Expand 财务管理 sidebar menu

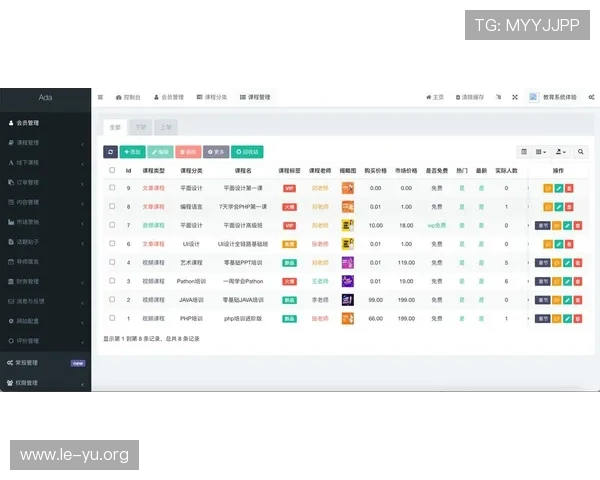tap(46, 281)
